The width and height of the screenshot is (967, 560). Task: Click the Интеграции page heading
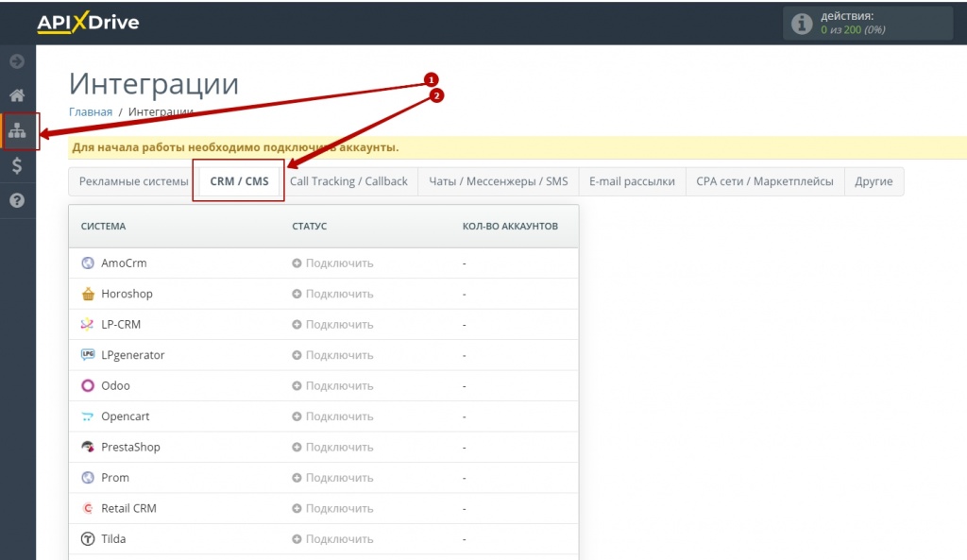(154, 83)
